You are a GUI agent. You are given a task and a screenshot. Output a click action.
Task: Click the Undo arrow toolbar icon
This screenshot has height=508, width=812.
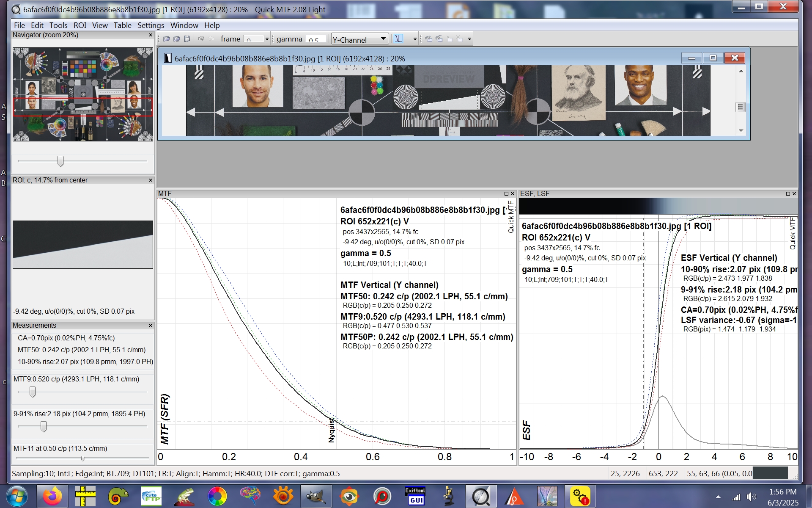pos(201,39)
